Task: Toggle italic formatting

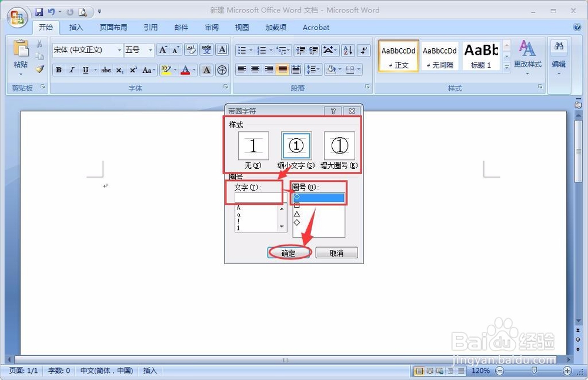Action: tap(72, 70)
